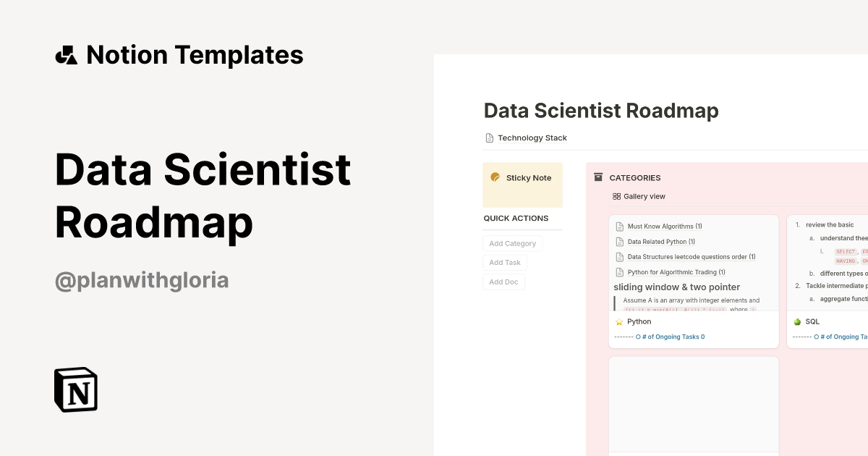
Task: Toggle the circle on SQL's Ongoing Tasks rollup
Action: 816,337
